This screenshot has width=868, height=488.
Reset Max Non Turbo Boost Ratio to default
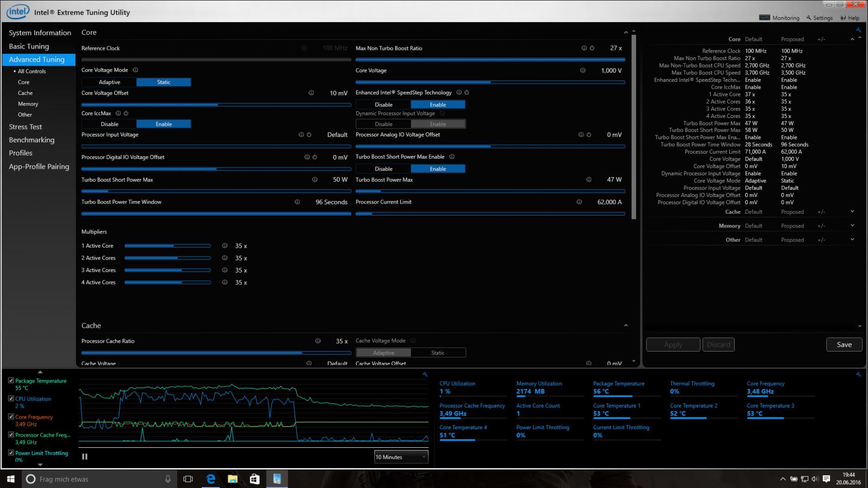592,48
